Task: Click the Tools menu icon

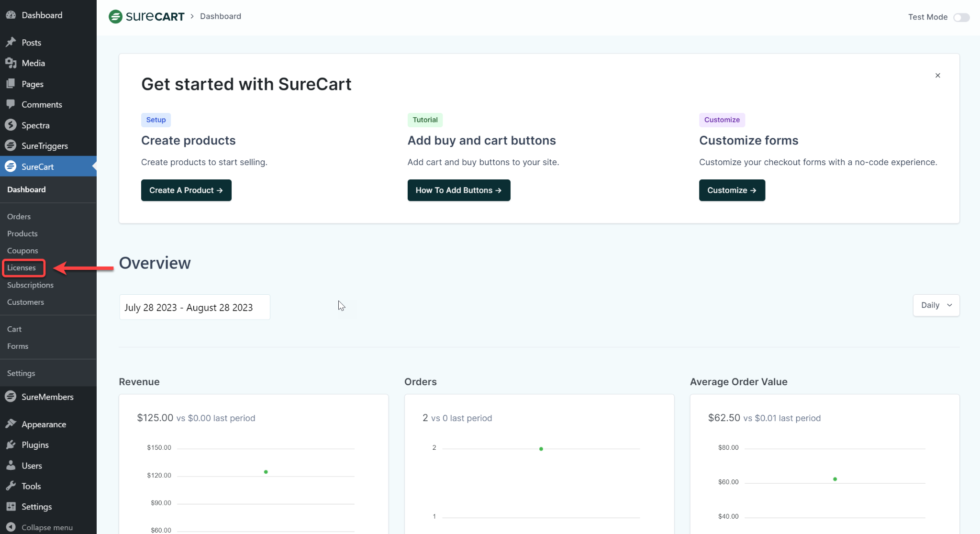Action: 10,485
